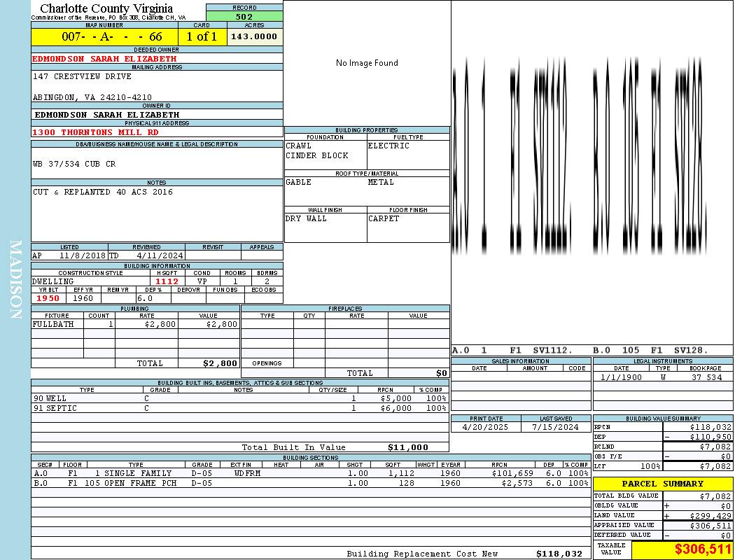This screenshot has width=735, height=560.
Task: Click building section 1 SINGLE FAMILY
Action: [x=133, y=473]
